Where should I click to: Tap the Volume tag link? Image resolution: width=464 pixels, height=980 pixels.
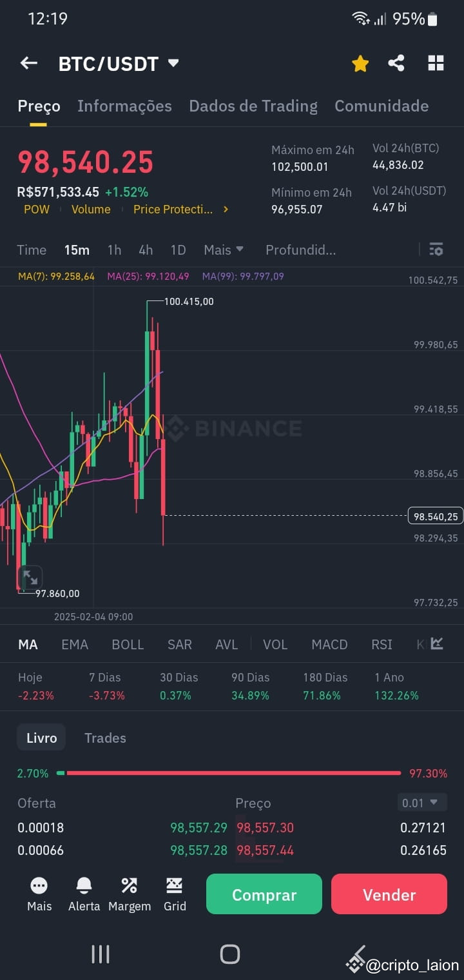point(91,210)
